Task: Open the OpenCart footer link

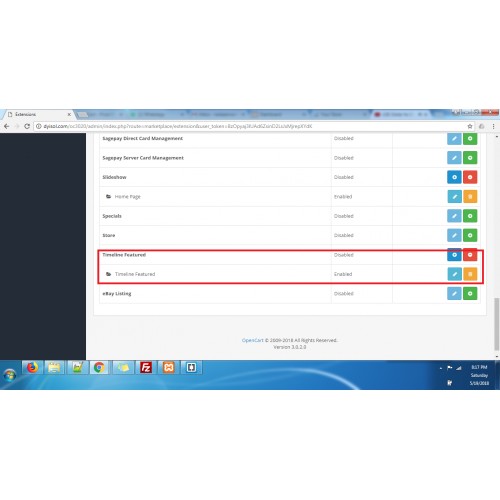Action: [x=252, y=340]
